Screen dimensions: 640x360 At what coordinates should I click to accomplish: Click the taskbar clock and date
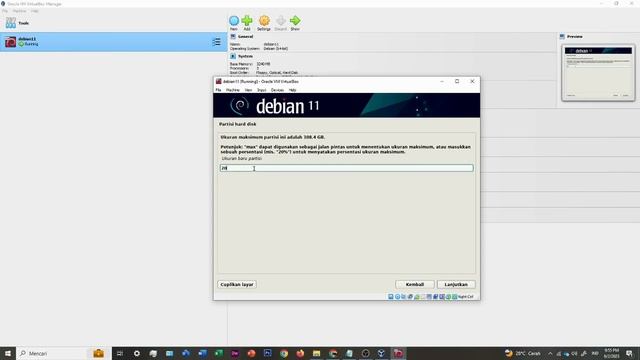click(x=611, y=353)
